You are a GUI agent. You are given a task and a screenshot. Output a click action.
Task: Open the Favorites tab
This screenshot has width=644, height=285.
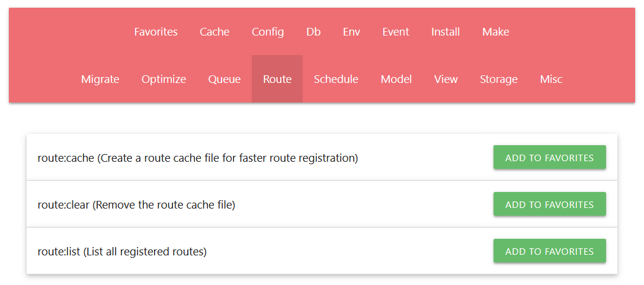(x=156, y=32)
